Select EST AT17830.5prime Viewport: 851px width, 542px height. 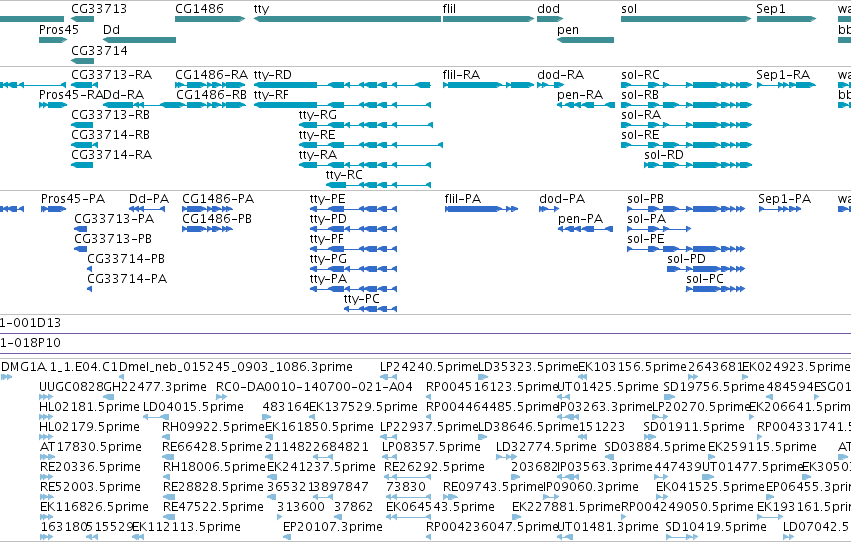pyautogui.click(x=91, y=447)
